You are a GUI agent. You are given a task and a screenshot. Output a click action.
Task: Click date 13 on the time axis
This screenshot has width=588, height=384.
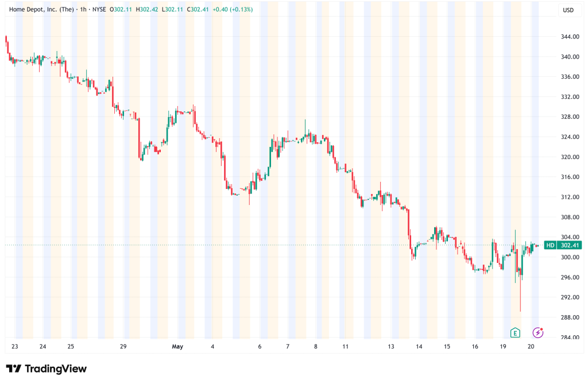[390, 347]
